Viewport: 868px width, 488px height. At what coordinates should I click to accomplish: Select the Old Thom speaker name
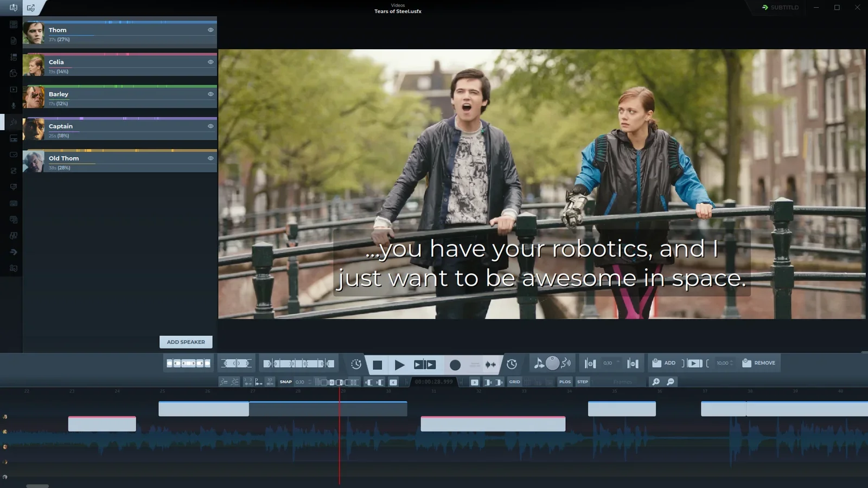click(x=64, y=158)
